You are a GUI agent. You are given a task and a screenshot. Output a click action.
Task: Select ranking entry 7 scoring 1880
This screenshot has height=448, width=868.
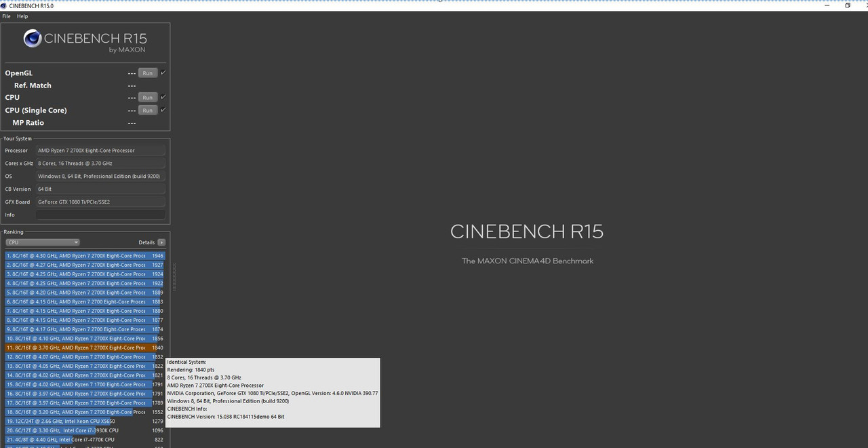point(85,311)
